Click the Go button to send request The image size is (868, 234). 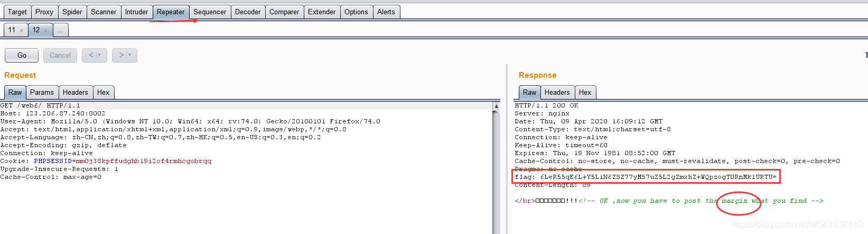[x=22, y=55]
